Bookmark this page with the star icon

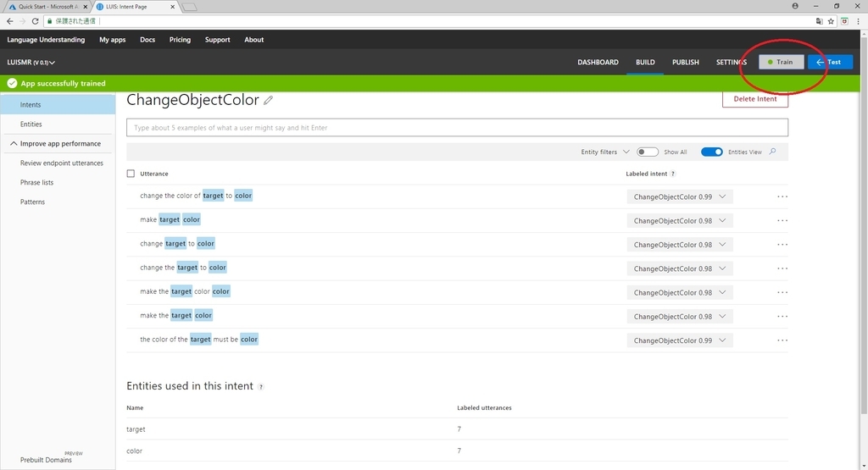click(x=831, y=21)
